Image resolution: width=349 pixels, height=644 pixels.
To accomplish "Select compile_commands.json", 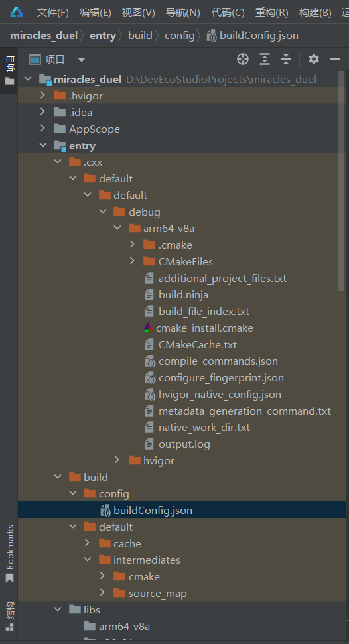I will (x=218, y=361).
